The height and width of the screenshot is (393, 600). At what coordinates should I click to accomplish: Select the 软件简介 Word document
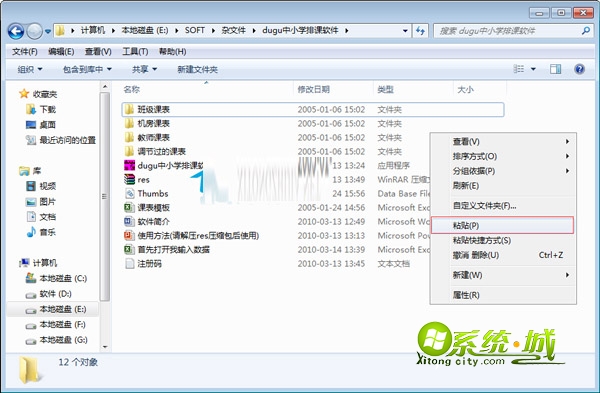click(147, 221)
